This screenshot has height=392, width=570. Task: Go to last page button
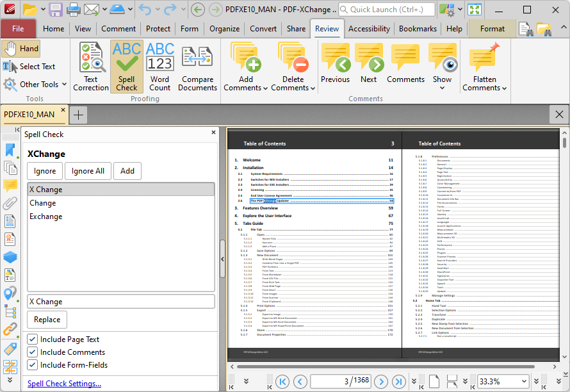tap(399, 382)
